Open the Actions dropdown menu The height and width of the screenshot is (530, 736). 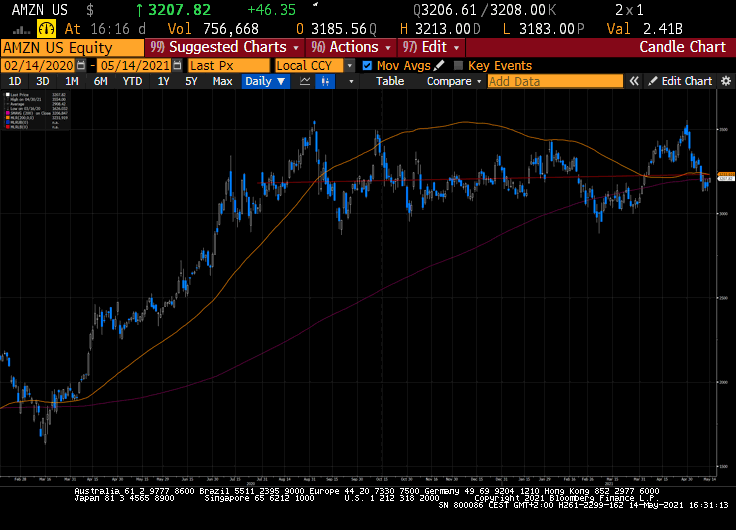pyautogui.click(x=352, y=47)
